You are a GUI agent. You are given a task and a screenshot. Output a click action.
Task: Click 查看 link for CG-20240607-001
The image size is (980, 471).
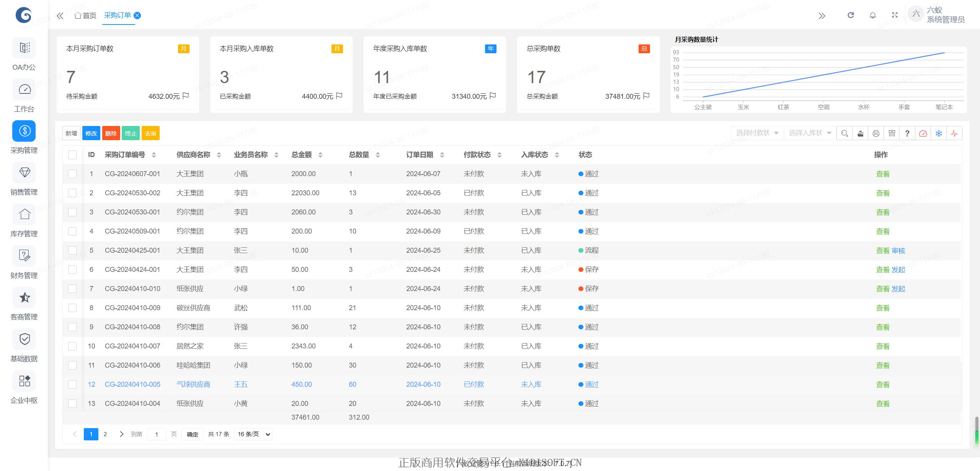(883, 174)
